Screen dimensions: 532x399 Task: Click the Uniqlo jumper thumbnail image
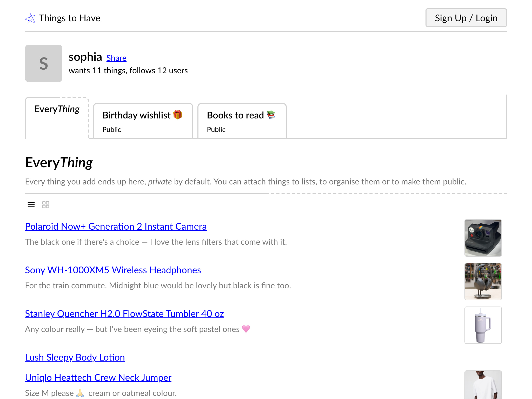tap(483, 385)
